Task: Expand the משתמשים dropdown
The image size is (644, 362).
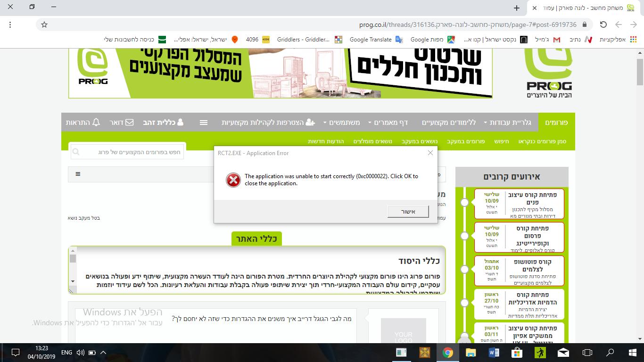Action: (341, 123)
